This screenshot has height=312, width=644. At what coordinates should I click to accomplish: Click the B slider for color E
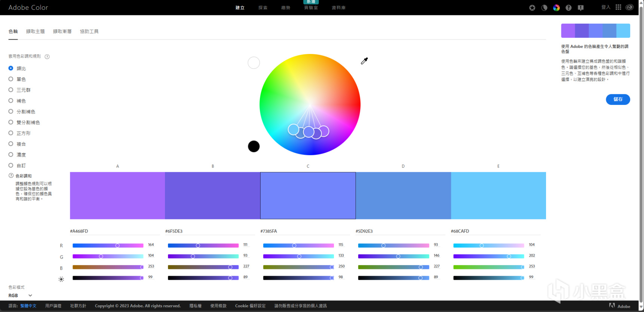tap(489, 267)
